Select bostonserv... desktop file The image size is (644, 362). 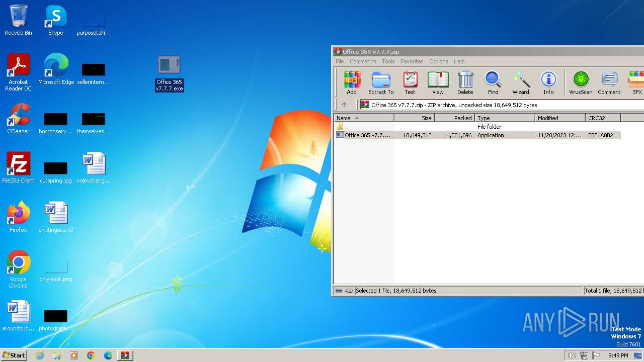[56, 122]
